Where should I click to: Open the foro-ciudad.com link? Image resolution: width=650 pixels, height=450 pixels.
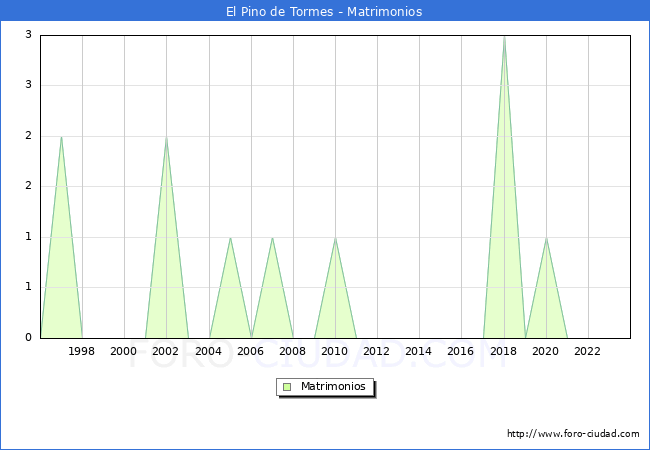(x=573, y=434)
